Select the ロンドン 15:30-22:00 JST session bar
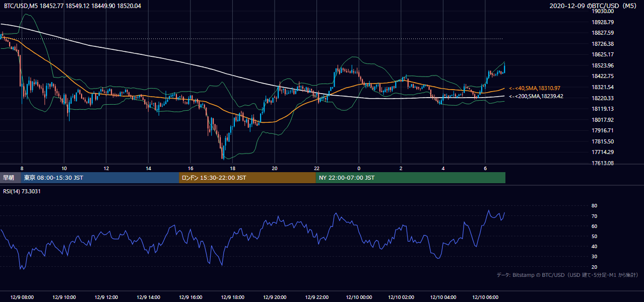Image resolution: width=644 pixels, height=302 pixels. tap(247, 178)
